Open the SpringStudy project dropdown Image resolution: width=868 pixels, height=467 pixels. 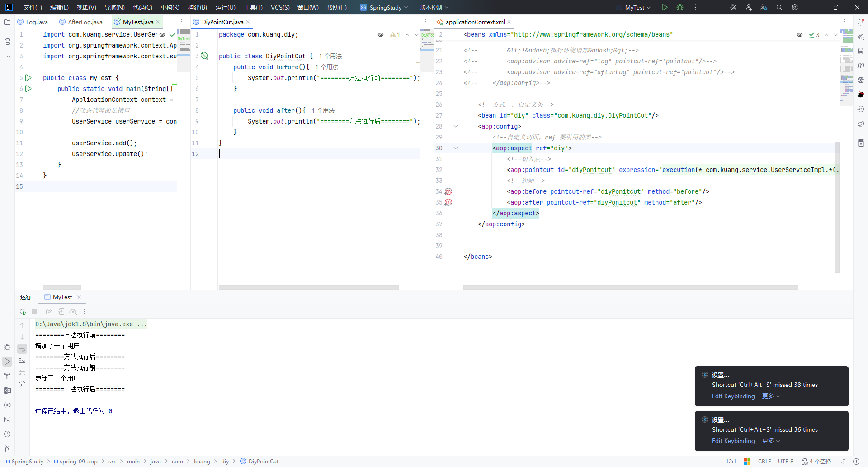[x=384, y=7]
